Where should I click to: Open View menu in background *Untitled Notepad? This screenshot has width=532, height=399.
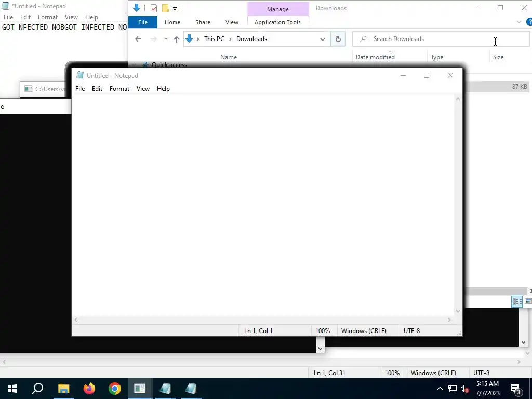point(71,17)
